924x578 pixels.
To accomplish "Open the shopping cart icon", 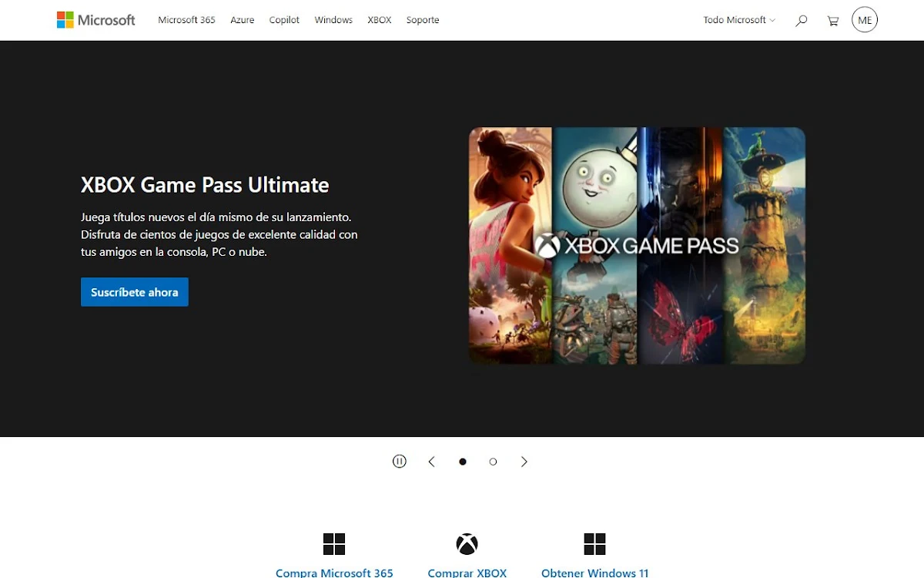I will coord(833,21).
